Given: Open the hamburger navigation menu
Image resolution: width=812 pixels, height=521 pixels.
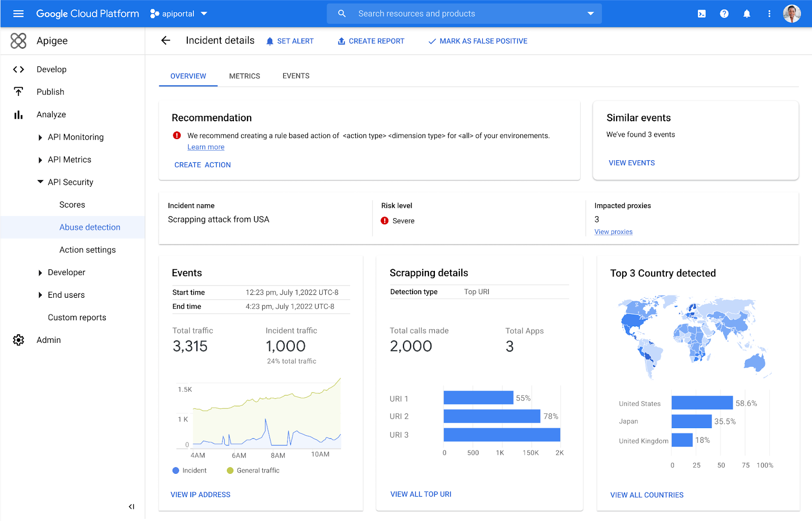Looking at the screenshot, I should (18, 14).
